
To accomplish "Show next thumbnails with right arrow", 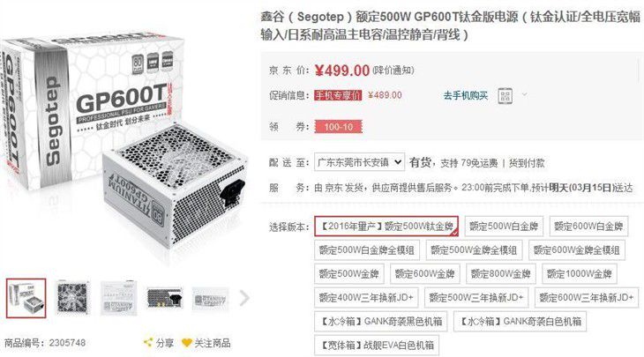I will click(x=244, y=298).
